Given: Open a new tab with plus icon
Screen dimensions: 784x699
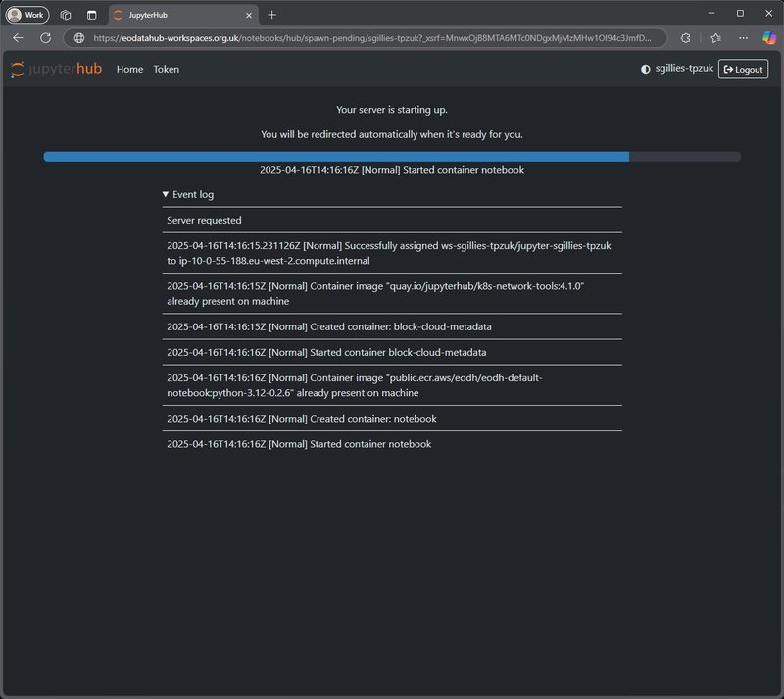Looking at the screenshot, I should pyautogui.click(x=272, y=15).
